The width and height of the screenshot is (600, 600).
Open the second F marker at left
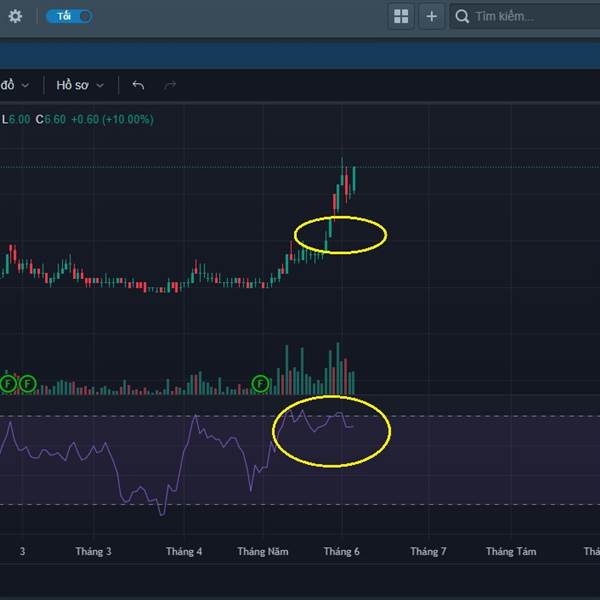28,384
